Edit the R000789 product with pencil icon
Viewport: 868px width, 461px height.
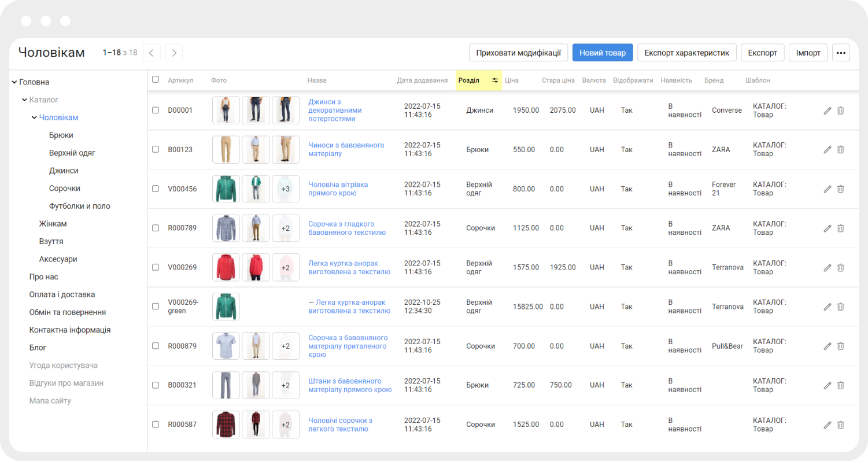[x=828, y=228]
